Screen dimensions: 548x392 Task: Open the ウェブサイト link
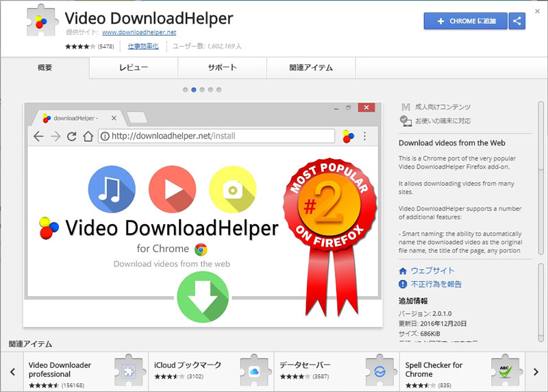point(432,271)
